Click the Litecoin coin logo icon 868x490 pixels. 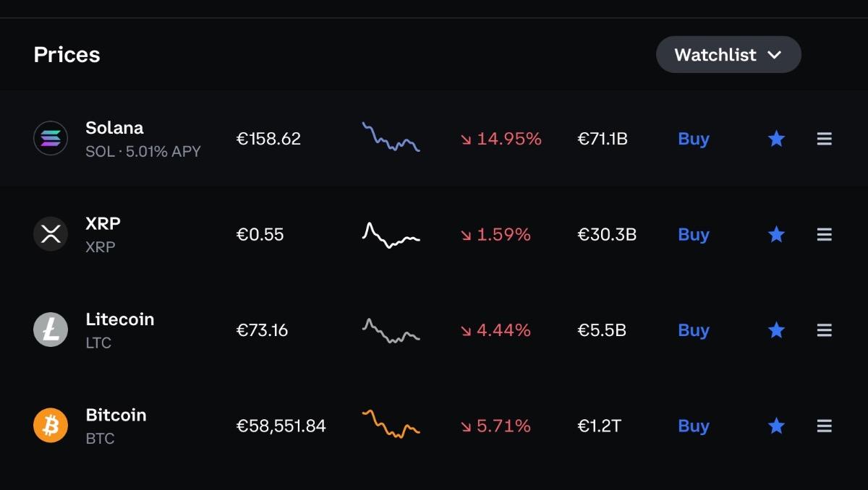tap(51, 330)
